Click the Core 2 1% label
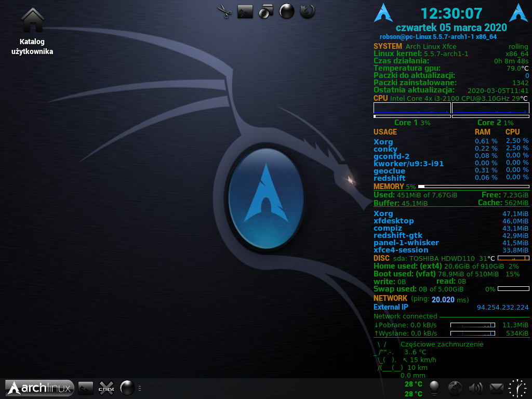The height and width of the screenshot is (399, 532). tap(495, 123)
